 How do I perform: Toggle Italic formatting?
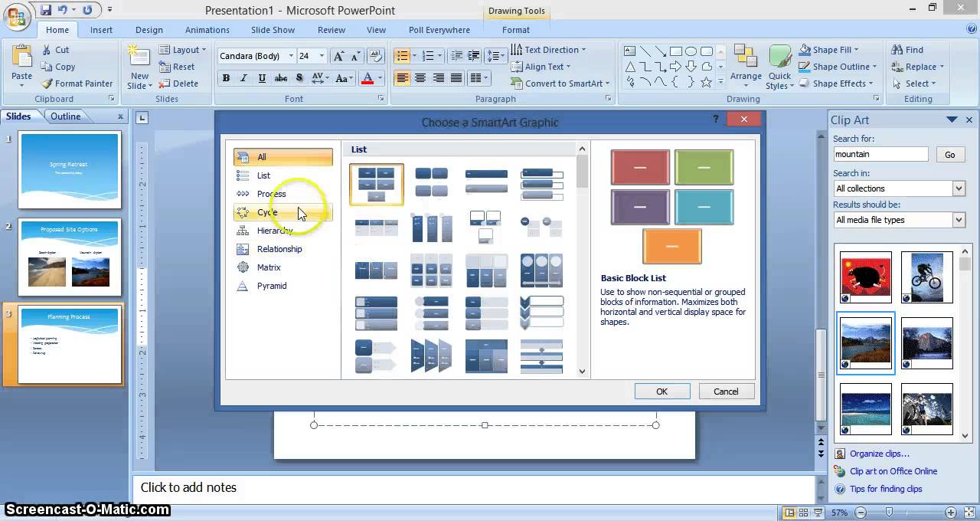tap(244, 78)
